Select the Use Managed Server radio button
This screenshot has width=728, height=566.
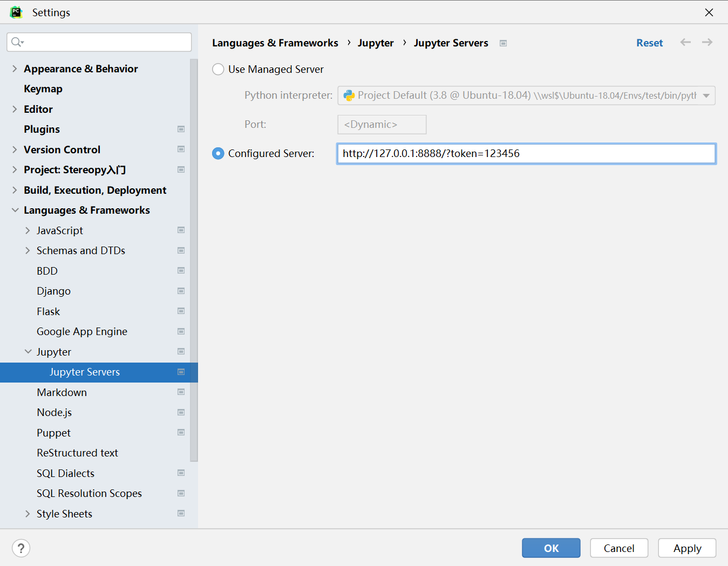click(218, 69)
